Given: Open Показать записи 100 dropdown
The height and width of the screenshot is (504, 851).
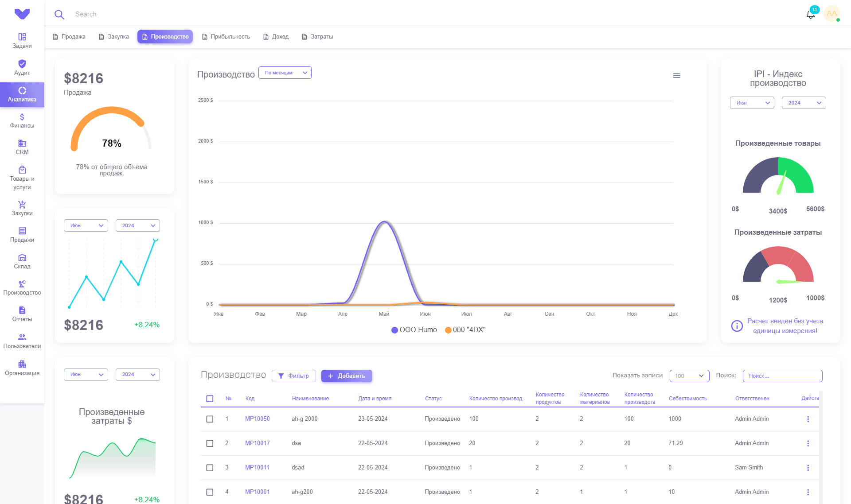Looking at the screenshot, I should click(690, 376).
